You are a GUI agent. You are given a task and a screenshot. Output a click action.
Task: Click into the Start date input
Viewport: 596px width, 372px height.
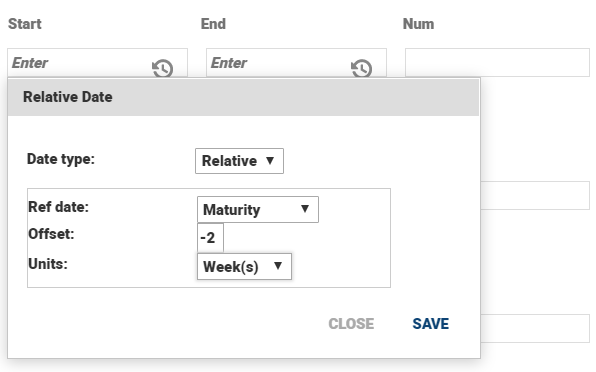tap(80, 63)
